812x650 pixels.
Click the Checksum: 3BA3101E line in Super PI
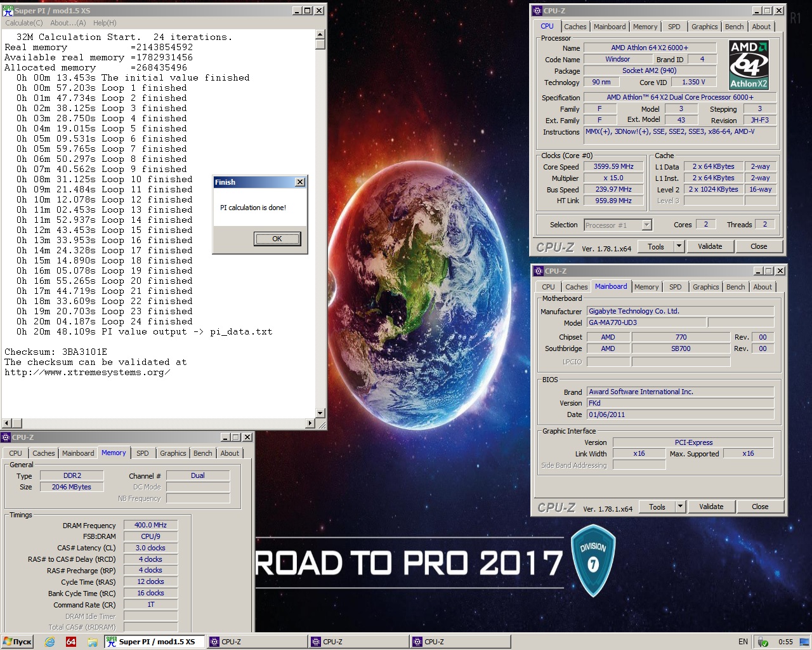tap(56, 352)
